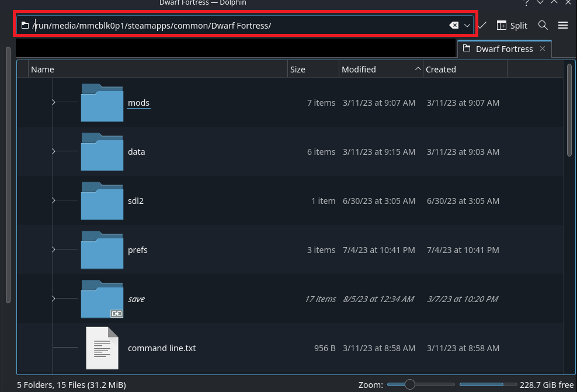Viewport: 577px width, 392px height.
Task: Expand the sdl2 folder tree arrow
Action: pyautogui.click(x=53, y=200)
